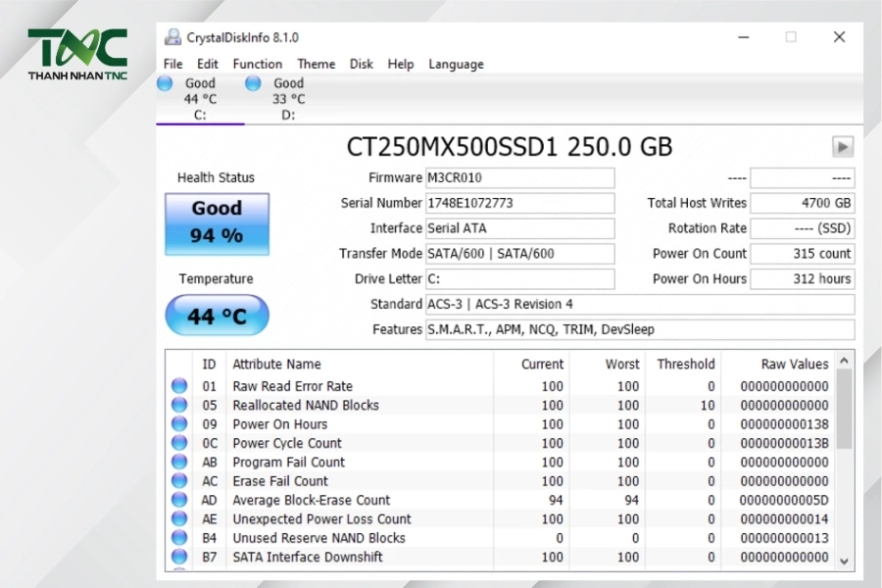The width and height of the screenshot is (882, 588).
Task: Click the Rotation Rate value
Action: 803,228
